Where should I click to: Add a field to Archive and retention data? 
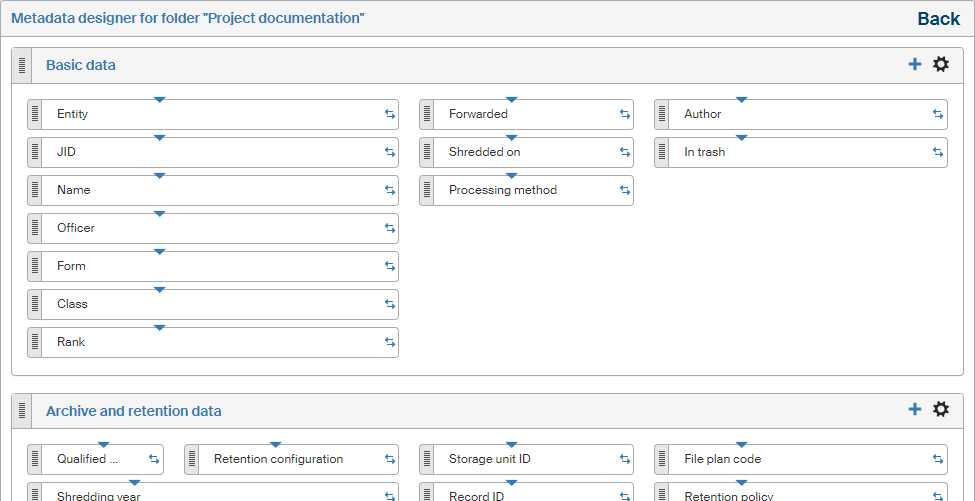pyautogui.click(x=914, y=410)
